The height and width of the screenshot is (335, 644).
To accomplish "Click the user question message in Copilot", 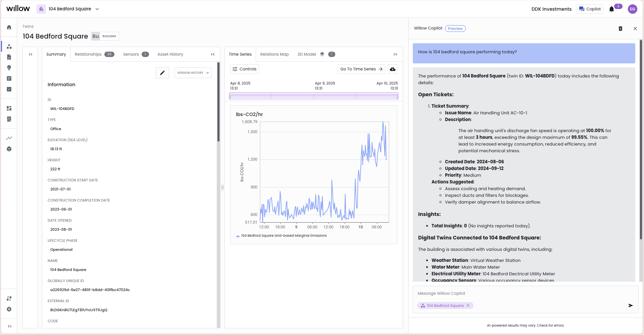I will point(524,53).
